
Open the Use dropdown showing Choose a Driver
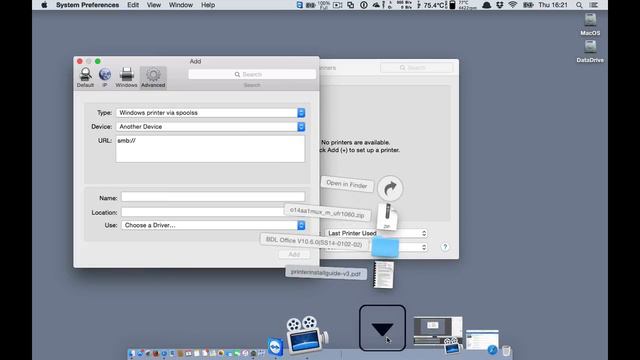[213, 225]
